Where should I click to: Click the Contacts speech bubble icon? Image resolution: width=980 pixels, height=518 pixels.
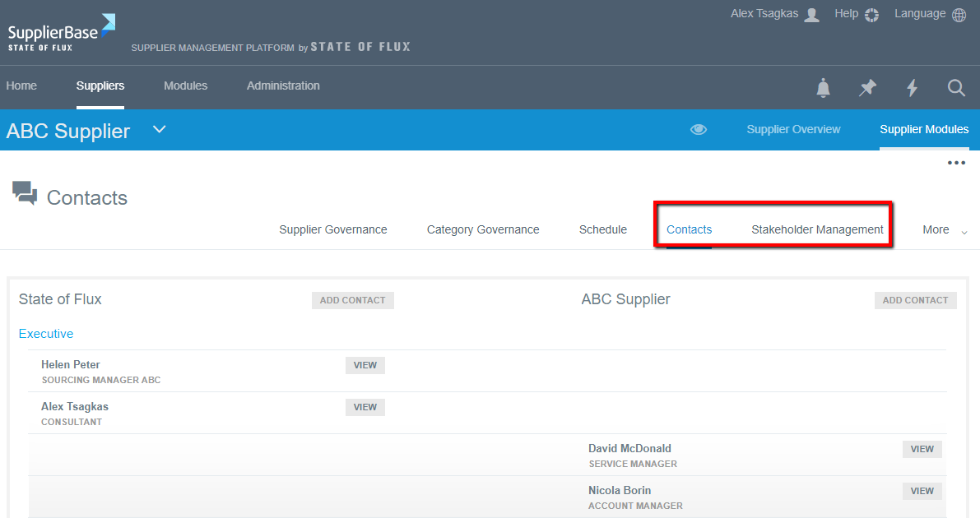click(25, 192)
